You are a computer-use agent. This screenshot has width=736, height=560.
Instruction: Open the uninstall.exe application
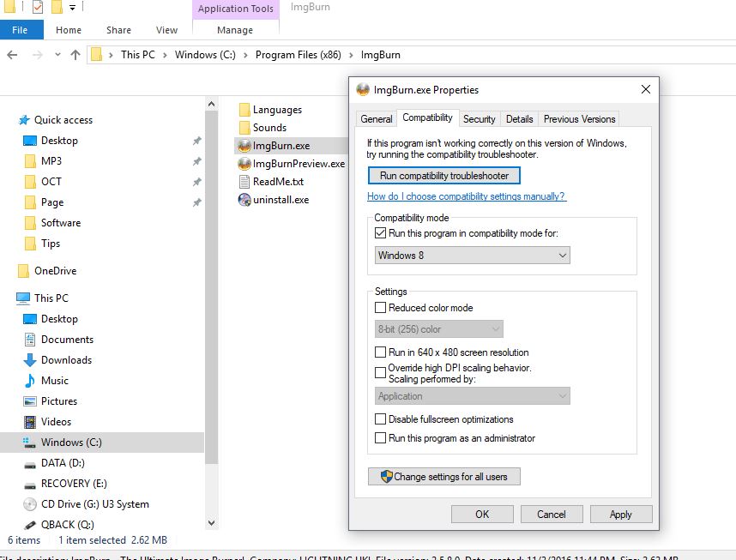271,199
